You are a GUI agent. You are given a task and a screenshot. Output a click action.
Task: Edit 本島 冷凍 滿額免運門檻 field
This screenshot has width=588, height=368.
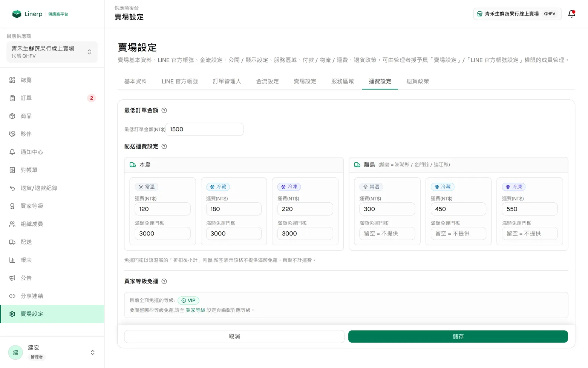pos(305,234)
